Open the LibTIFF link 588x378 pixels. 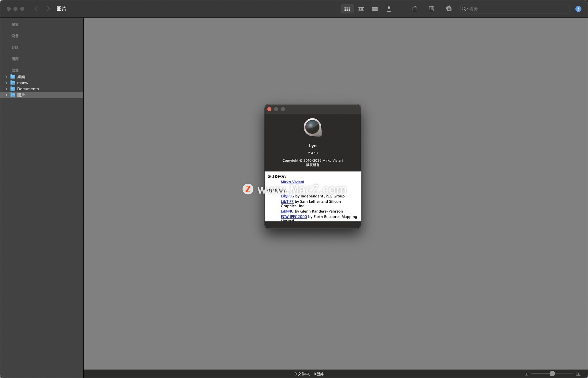pyautogui.click(x=287, y=201)
